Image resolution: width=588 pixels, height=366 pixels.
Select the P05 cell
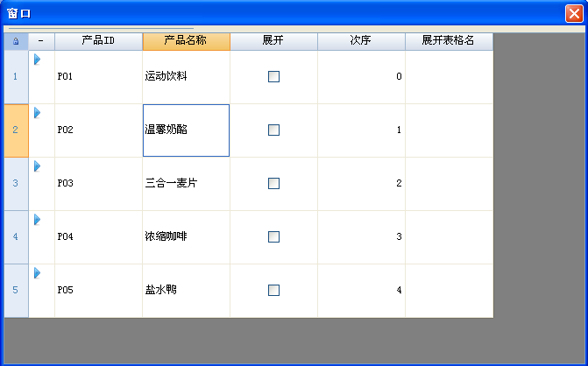(99, 291)
